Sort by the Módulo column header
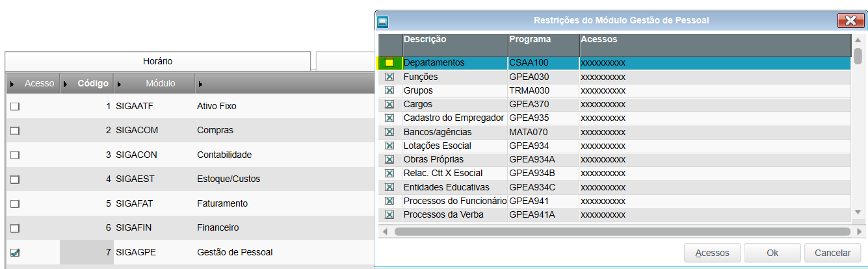868x269 pixels. [x=161, y=84]
